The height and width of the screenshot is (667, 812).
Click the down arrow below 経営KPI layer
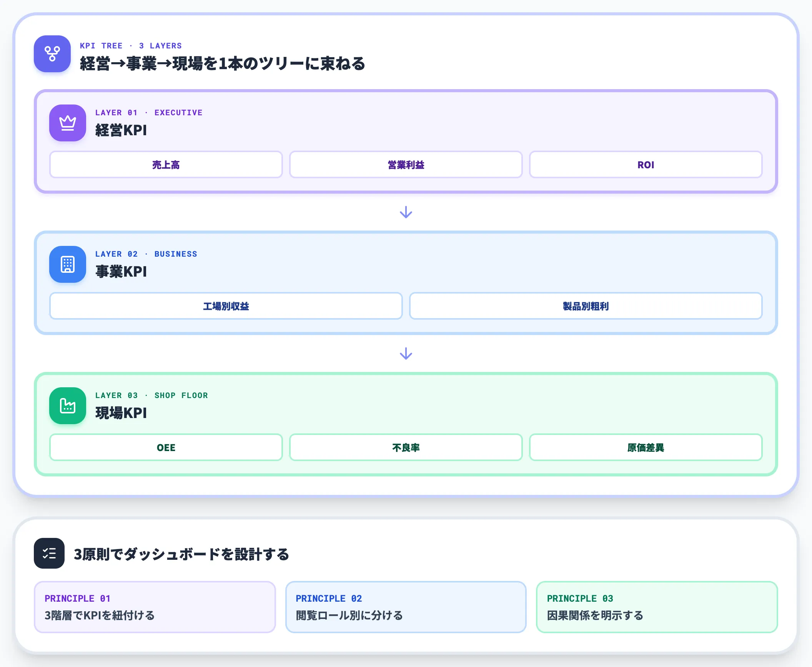(x=406, y=212)
